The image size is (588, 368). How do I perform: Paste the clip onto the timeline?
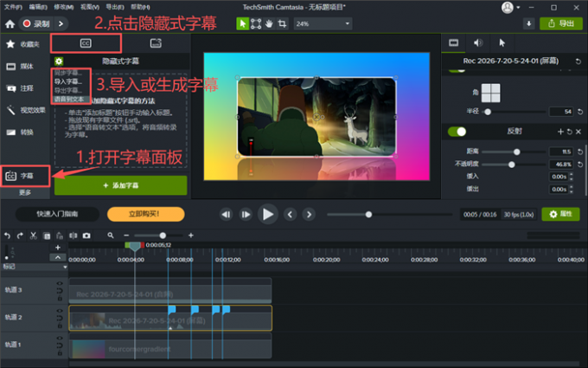(x=60, y=236)
